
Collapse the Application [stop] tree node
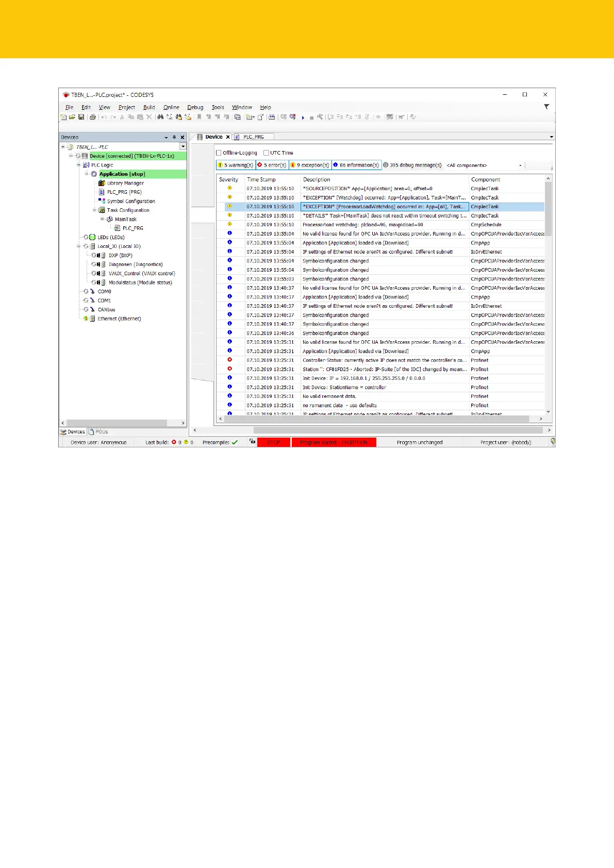click(x=87, y=174)
